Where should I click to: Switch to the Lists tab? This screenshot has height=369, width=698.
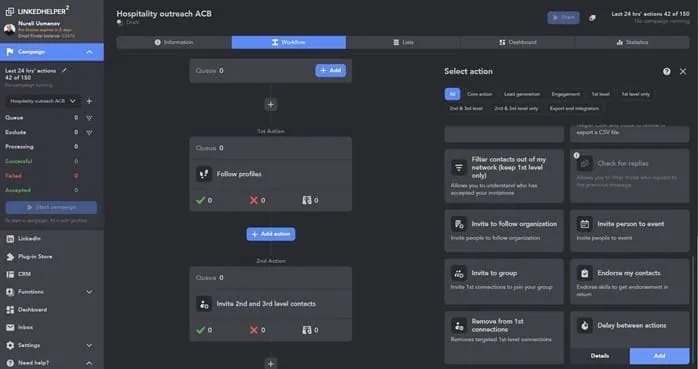coord(403,42)
